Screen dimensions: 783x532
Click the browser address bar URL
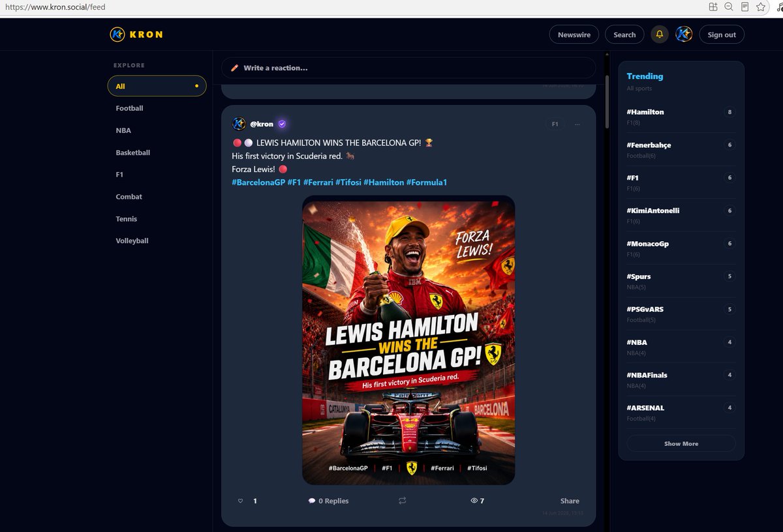click(x=55, y=7)
